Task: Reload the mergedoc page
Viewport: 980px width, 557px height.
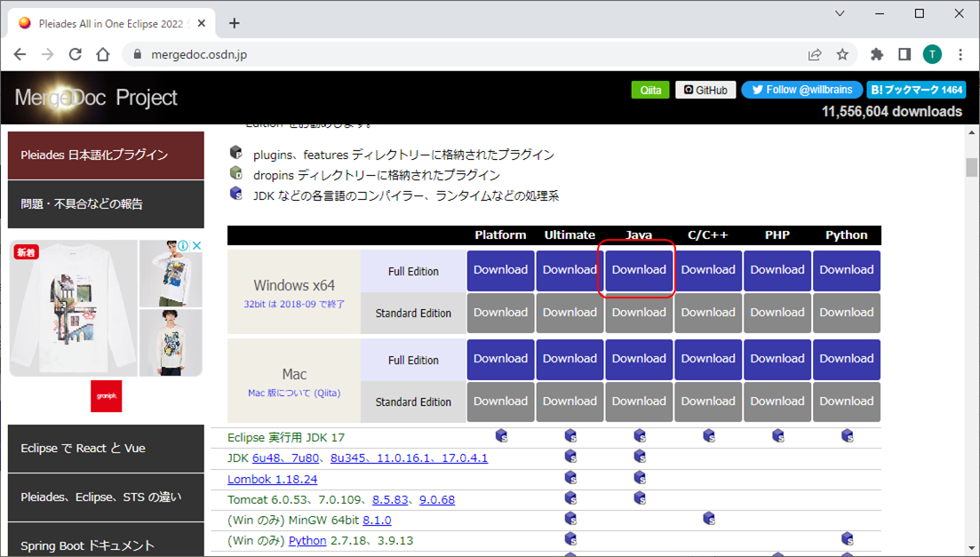Action: [x=75, y=54]
